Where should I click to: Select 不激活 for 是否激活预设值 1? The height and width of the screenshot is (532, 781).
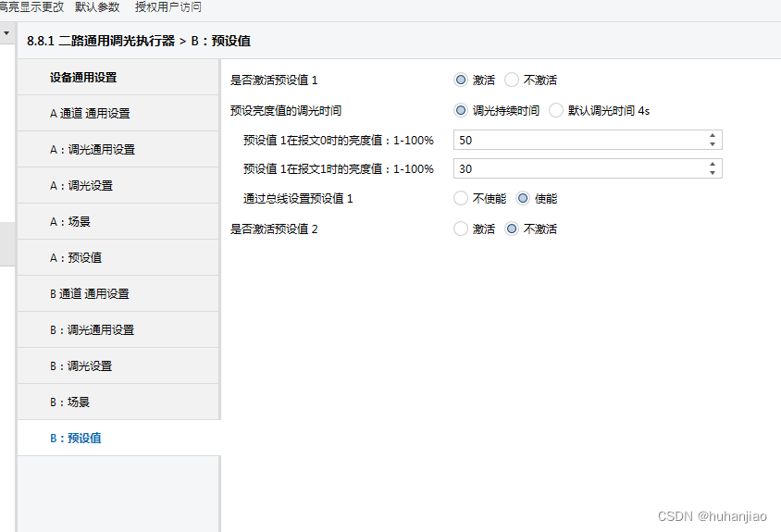click(512, 80)
